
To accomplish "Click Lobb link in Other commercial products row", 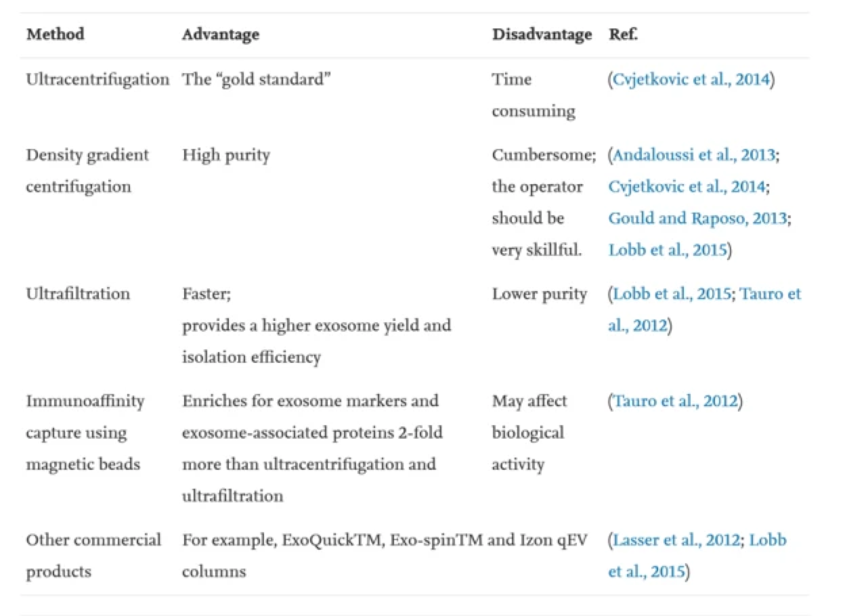I will (768, 540).
